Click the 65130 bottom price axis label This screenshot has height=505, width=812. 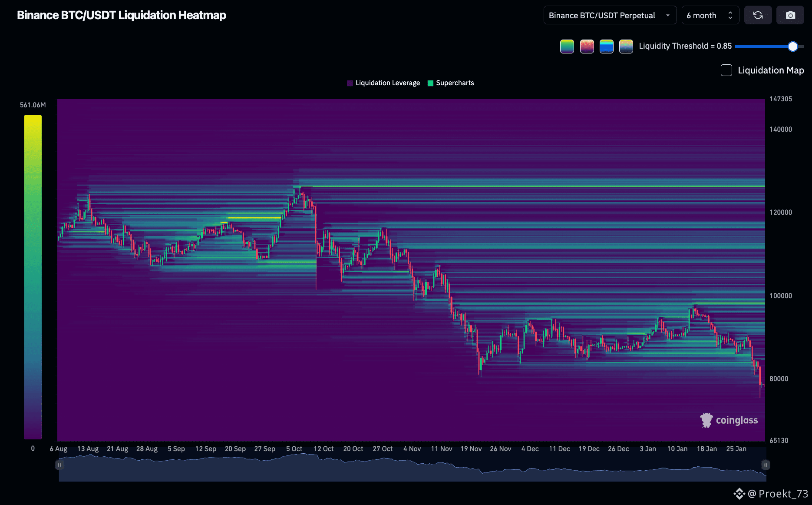click(779, 441)
